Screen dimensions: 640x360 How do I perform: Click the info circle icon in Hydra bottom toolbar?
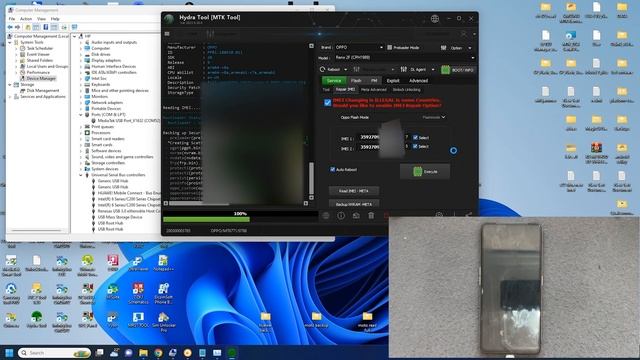click(x=341, y=216)
